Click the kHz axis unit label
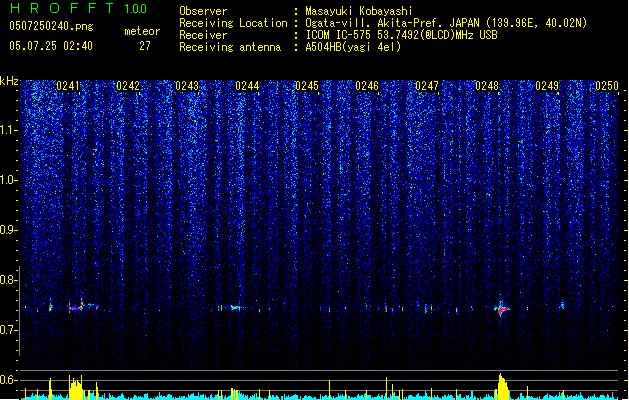Viewport: 629px width, 400px height. pyautogui.click(x=9, y=81)
